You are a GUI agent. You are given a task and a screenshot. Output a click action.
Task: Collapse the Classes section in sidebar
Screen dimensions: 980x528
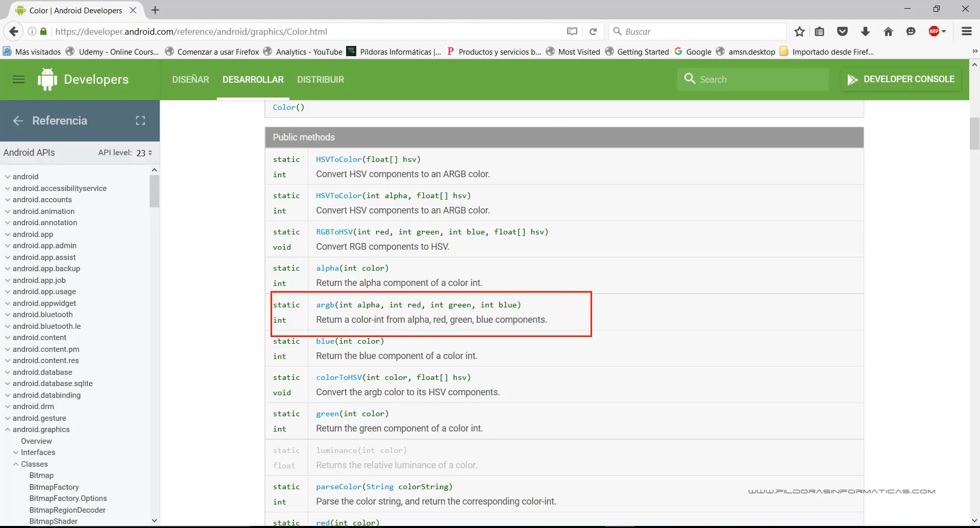(x=16, y=464)
